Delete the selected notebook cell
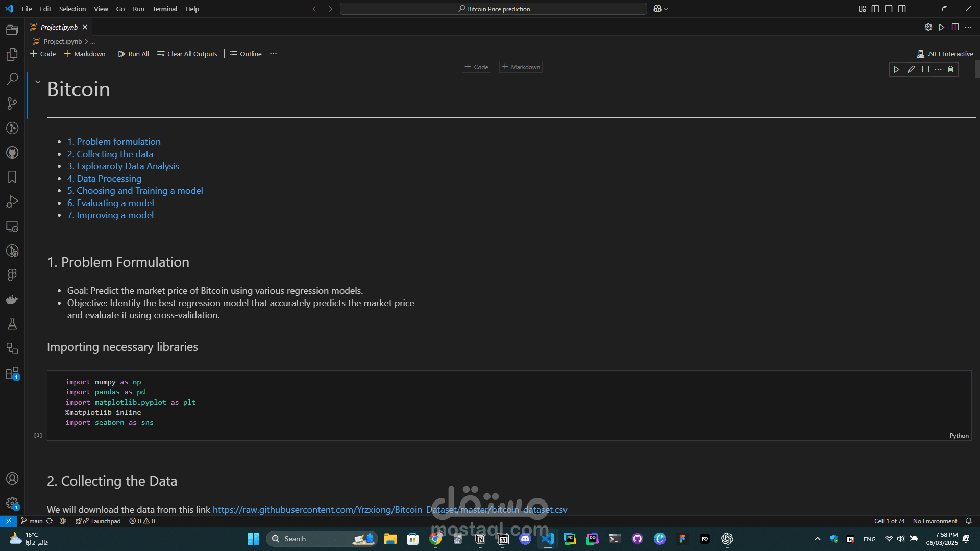 (950, 69)
